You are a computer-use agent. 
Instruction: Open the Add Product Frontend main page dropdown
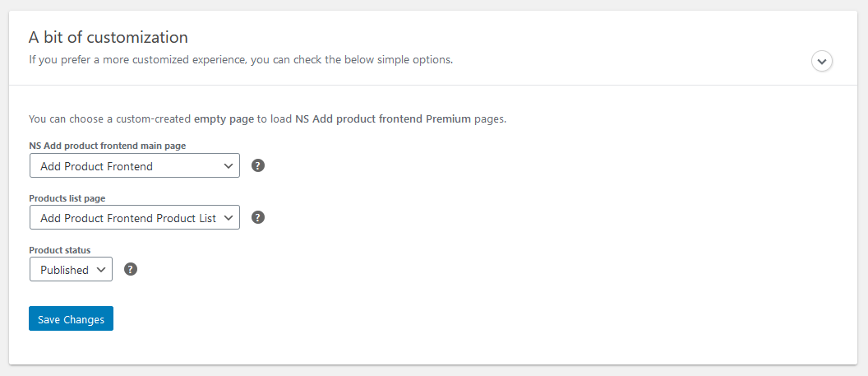(135, 165)
